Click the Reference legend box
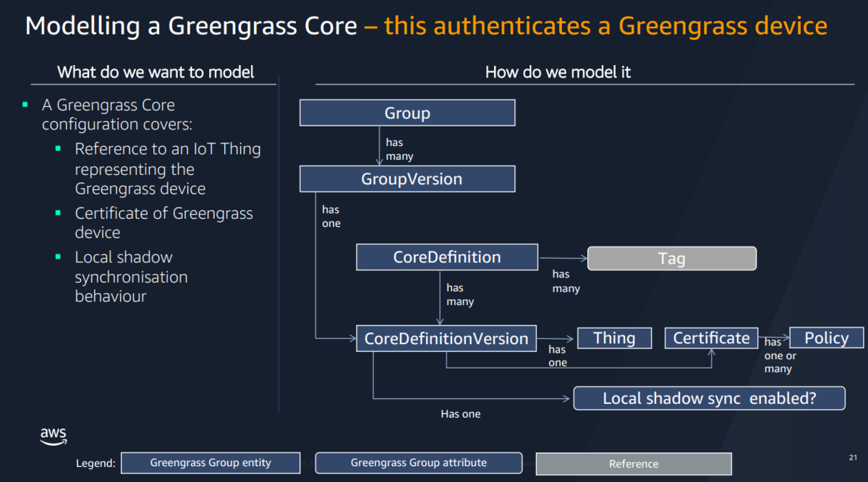868x482 pixels. coord(634,464)
